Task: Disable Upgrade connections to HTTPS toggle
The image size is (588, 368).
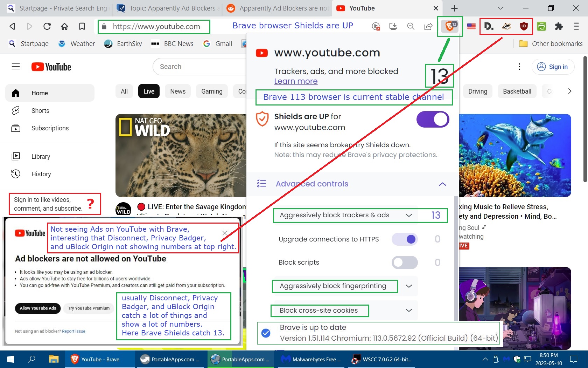Action: (405, 239)
